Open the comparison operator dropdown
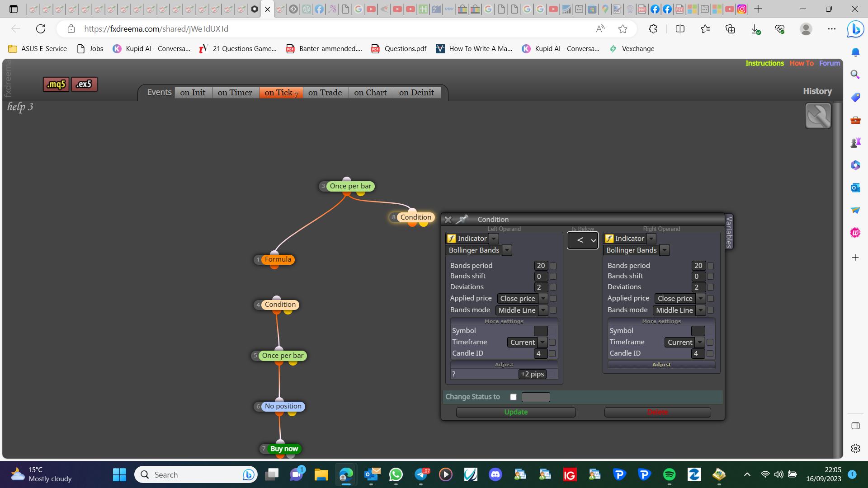 (x=583, y=240)
